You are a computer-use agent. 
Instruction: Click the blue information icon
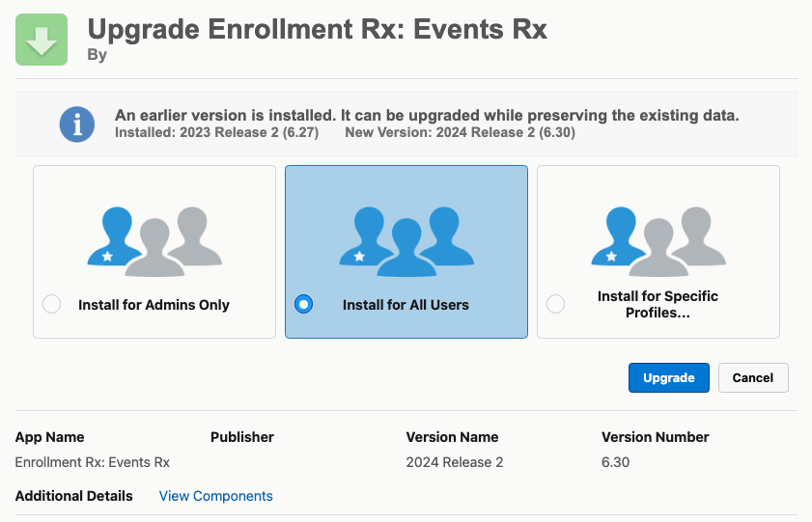coord(77,124)
